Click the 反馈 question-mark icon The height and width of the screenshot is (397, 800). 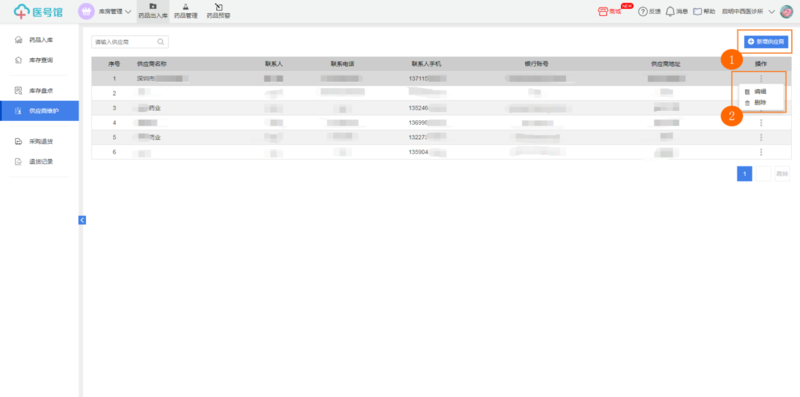[x=643, y=11]
